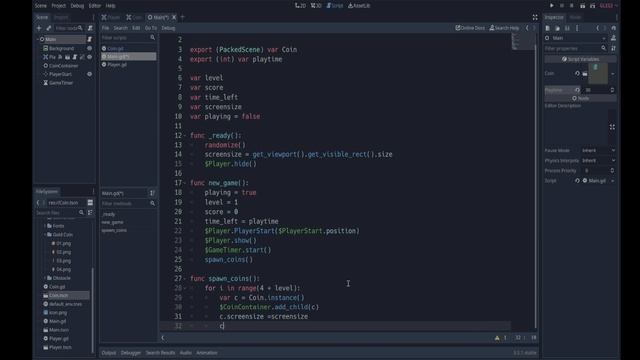The width and height of the screenshot is (640, 360).
Task: Open the top Debug menu
Action: [x=77, y=6]
